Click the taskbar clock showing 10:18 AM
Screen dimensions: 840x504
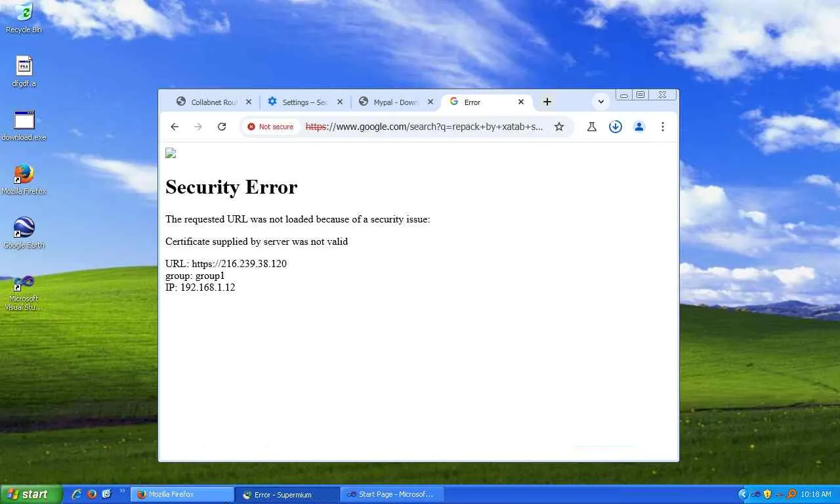pyautogui.click(x=816, y=494)
